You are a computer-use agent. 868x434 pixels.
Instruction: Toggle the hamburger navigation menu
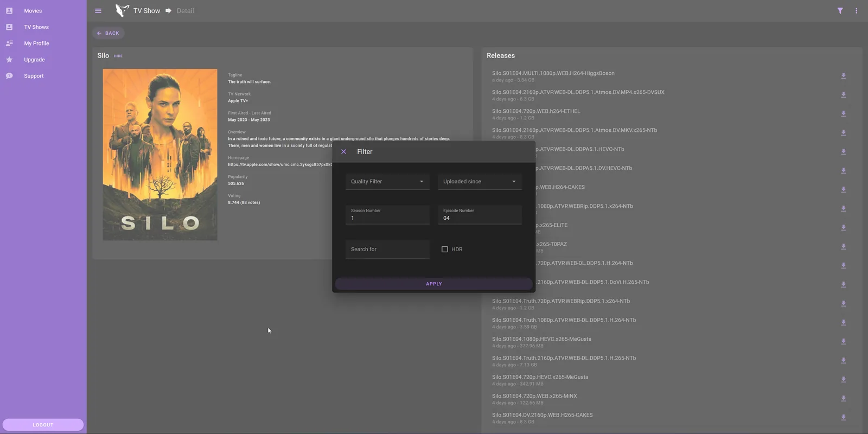point(98,11)
